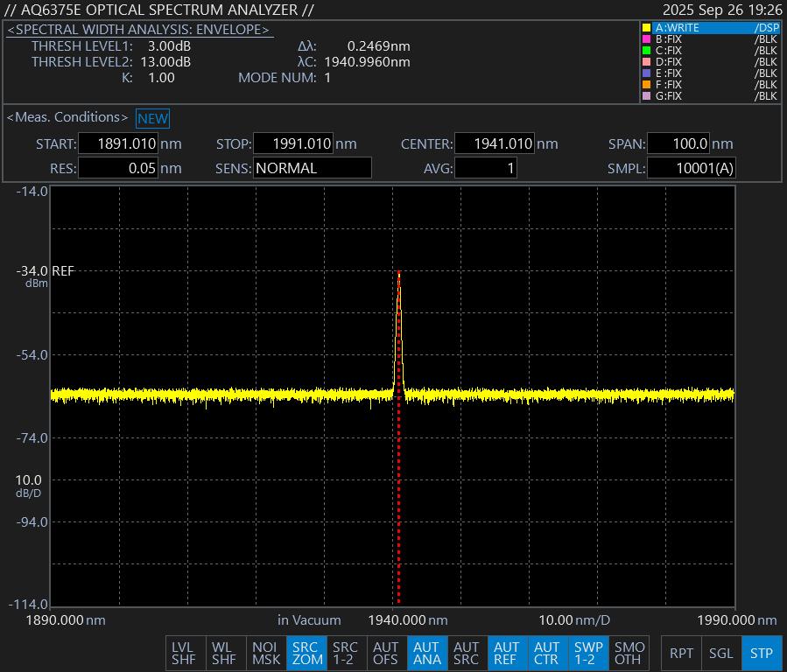Toggle the SRC ZOM search zoom button
787x672 pixels.
[x=306, y=653]
